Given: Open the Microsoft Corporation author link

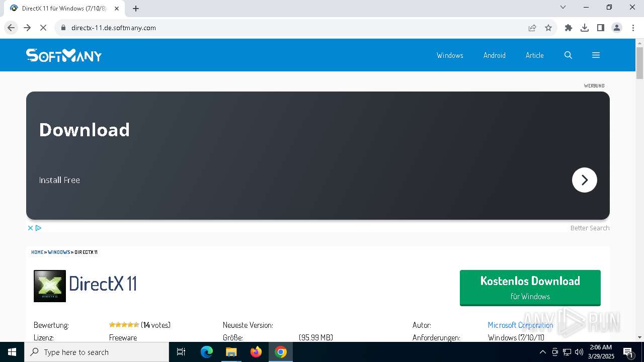Looking at the screenshot, I should (520, 325).
